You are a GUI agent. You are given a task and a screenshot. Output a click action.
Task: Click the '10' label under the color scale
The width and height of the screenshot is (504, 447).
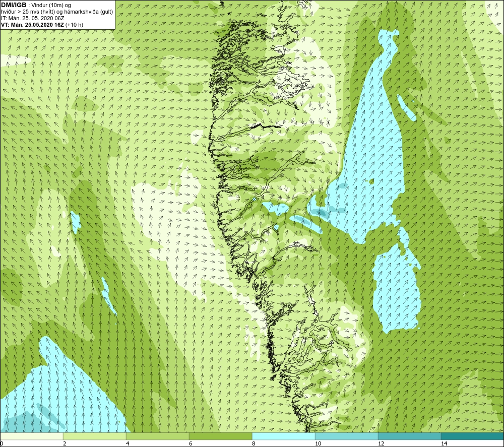point(318,444)
